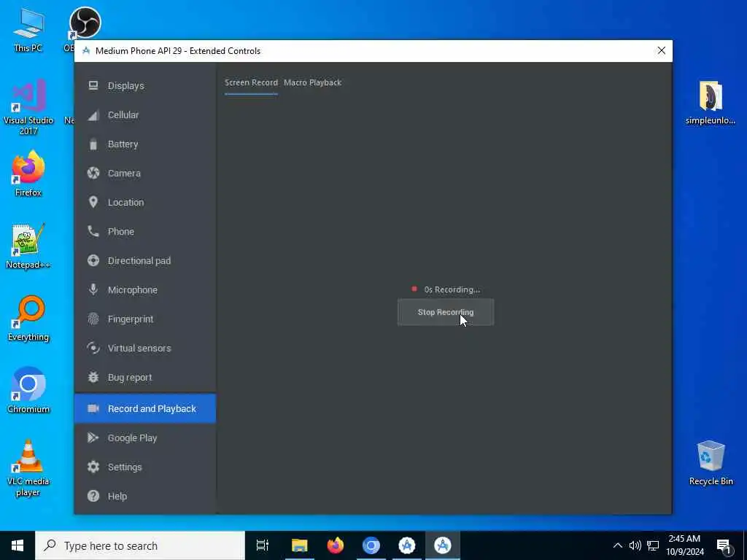Screen dimensions: 747x560
Task: Click the Android Studio icon in the title bar
Action: (86, 51)
